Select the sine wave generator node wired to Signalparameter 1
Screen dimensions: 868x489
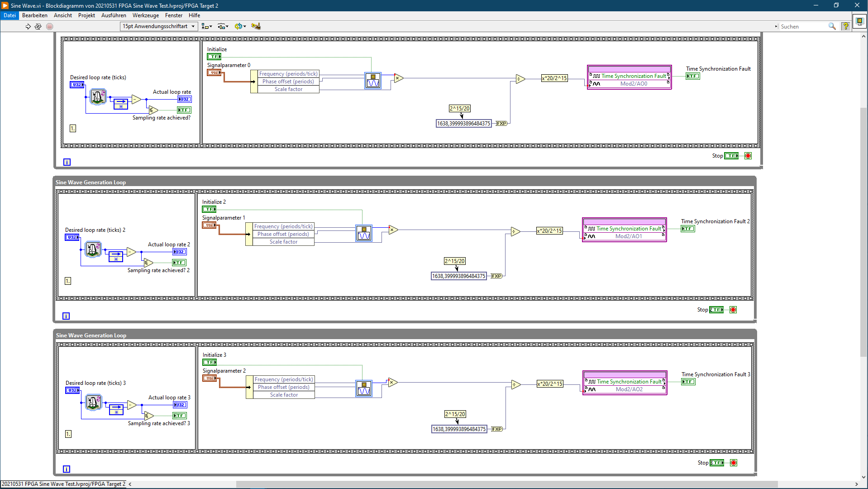(364, 234)
